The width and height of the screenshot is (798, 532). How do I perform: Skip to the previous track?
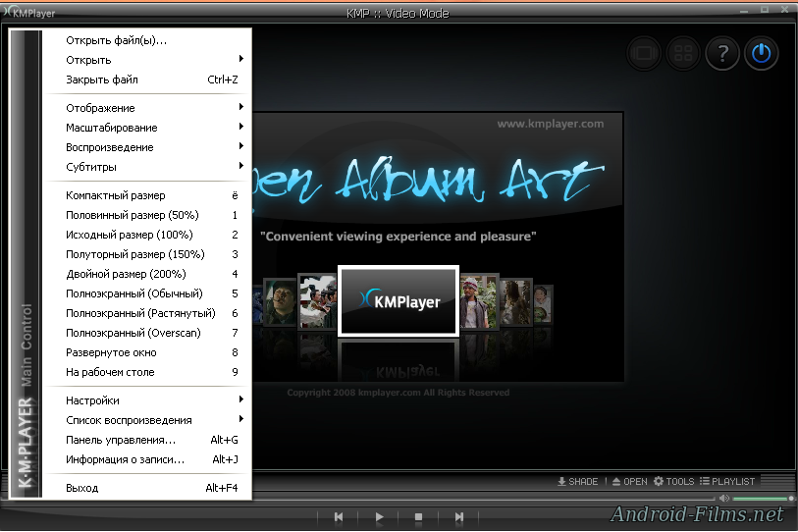(x=339, y=516)
